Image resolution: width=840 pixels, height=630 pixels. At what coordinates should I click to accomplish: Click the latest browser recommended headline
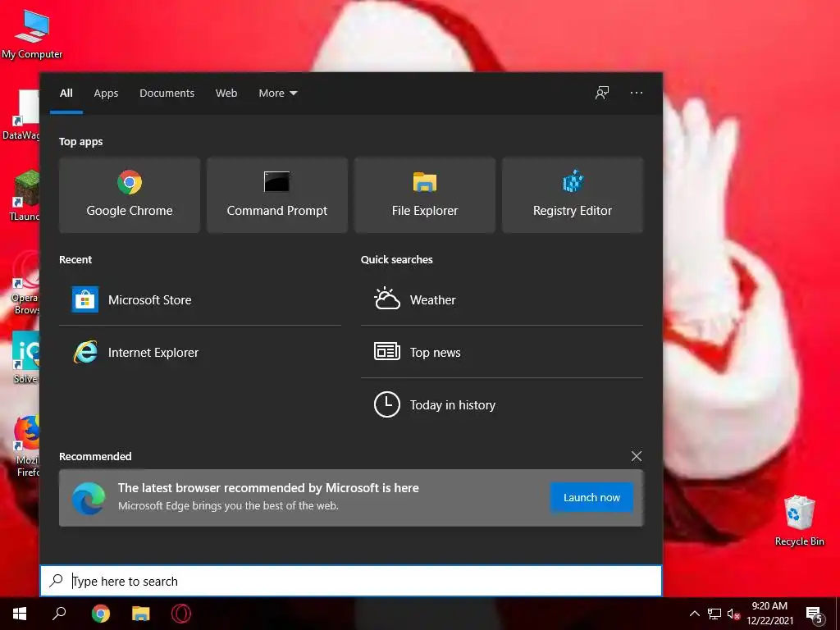tap(268, 487)
